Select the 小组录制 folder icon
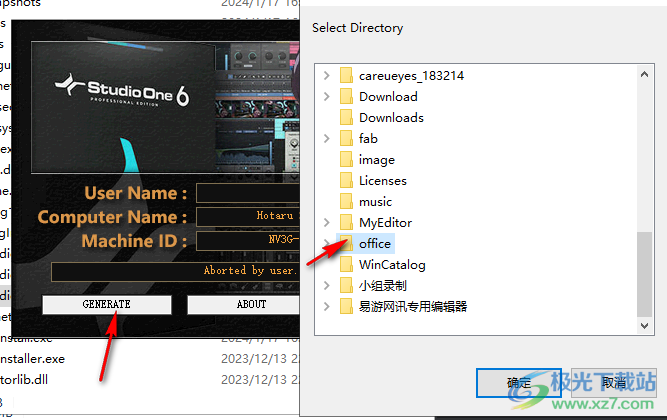The height and width of the screenshot is (420, 667). tap(346, 286)
